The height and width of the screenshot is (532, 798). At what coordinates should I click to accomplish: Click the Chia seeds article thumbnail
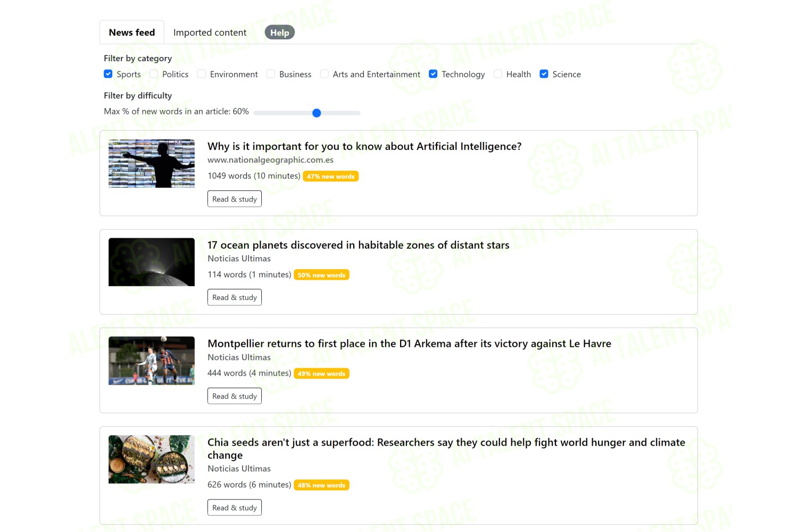[152, 459]
